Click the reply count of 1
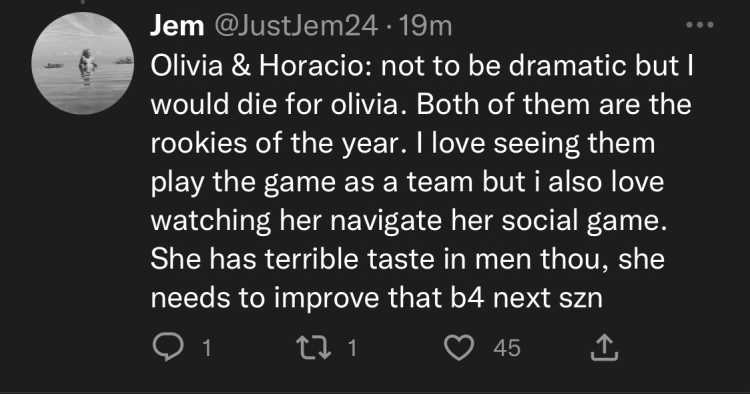Viewport: 750px width, 394px height. [x=207, y=348]
